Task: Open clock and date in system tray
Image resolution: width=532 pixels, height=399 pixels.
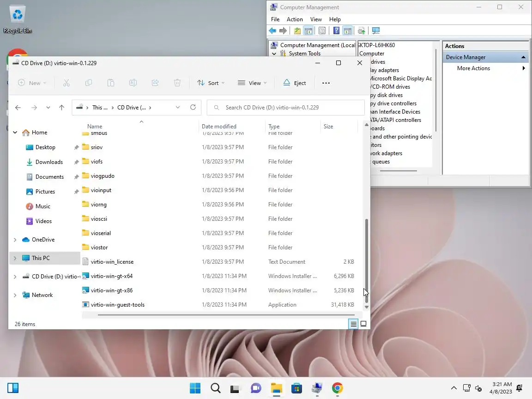Action: [x=502, y=388]
